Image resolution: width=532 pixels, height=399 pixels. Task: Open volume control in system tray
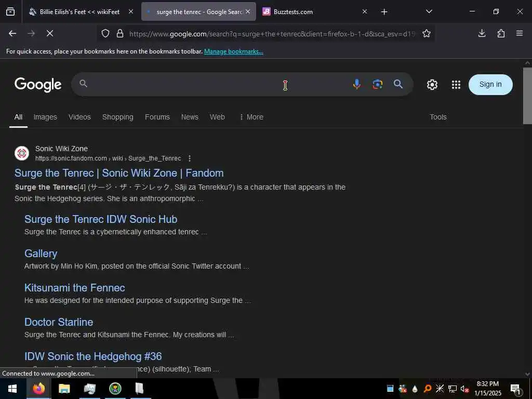[464, 389]
